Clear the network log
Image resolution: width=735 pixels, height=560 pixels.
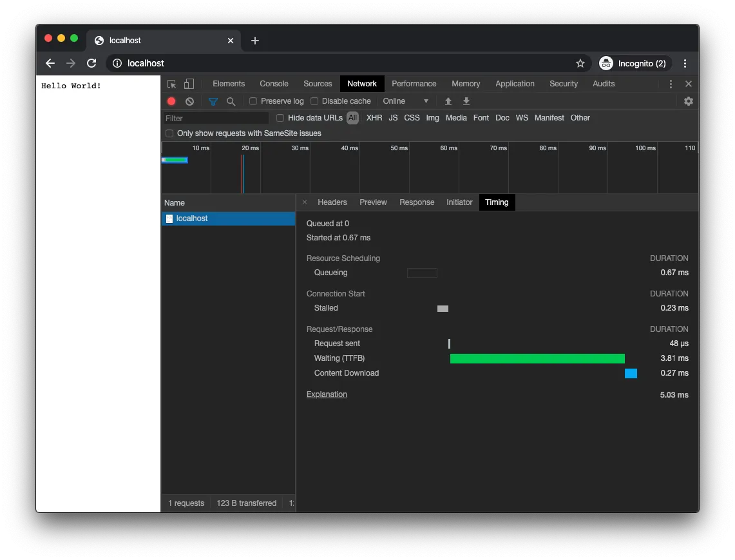[189, 101]
